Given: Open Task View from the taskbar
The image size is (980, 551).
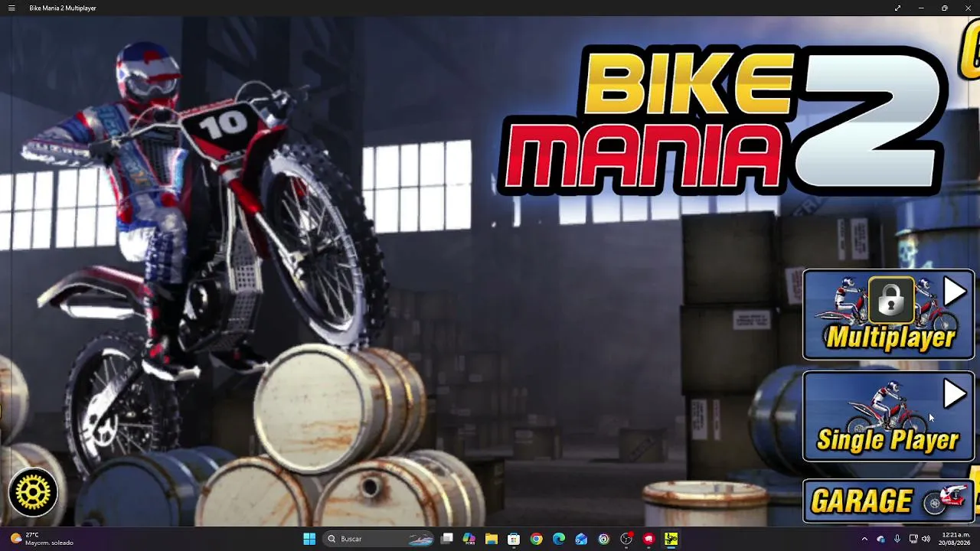Looking at the screenshot, I should pyautogui.click(x=447, y=539).
